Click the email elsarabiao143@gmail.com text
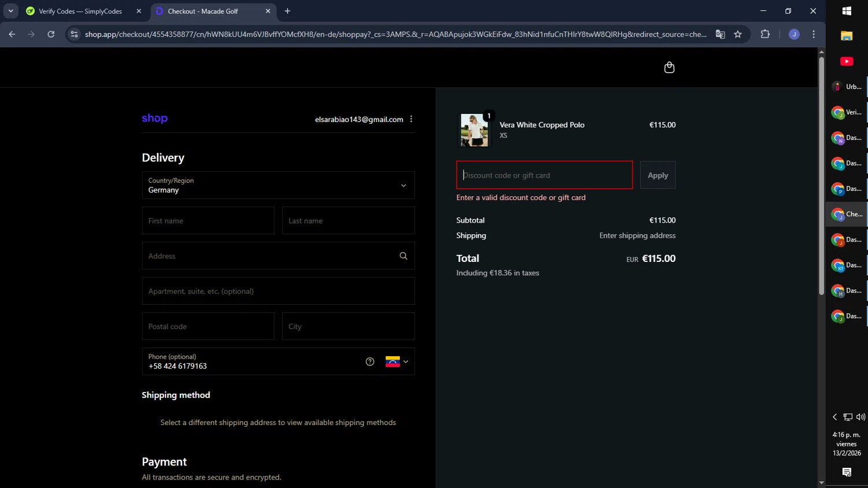The height and width of the screenshot is (488, 868). pyautogui.click(x=359, y=119)
